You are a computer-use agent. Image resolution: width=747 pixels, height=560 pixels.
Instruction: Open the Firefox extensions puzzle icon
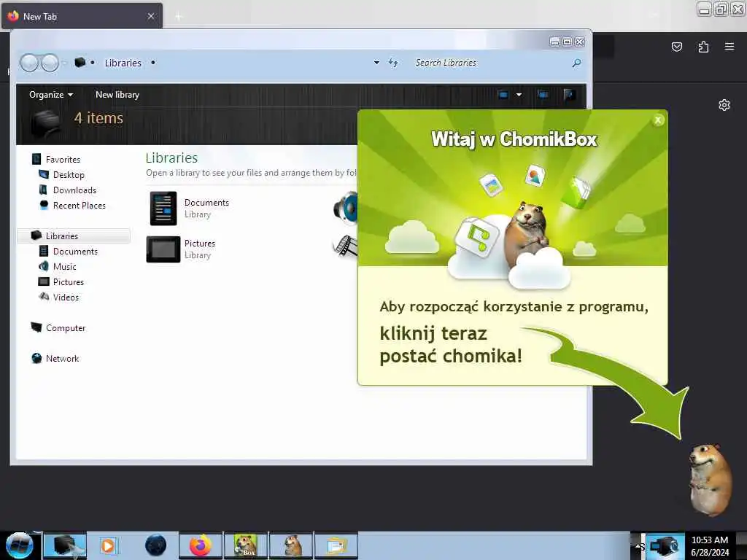click(703, 47)
